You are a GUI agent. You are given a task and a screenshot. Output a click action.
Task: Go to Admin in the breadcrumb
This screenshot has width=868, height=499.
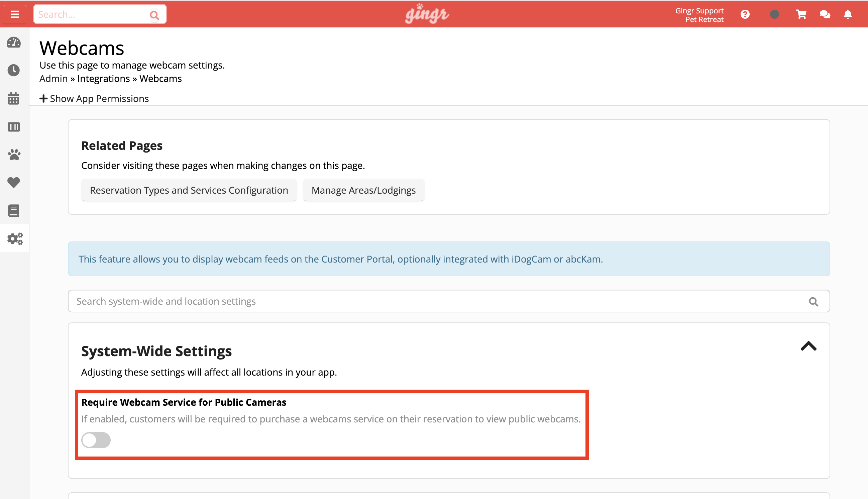click(53, 79)
